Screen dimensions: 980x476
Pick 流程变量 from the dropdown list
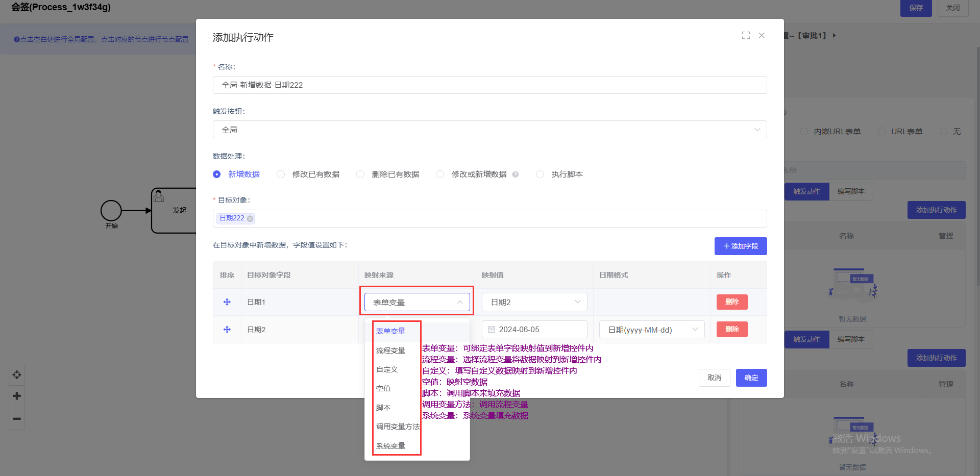point(390,350)
